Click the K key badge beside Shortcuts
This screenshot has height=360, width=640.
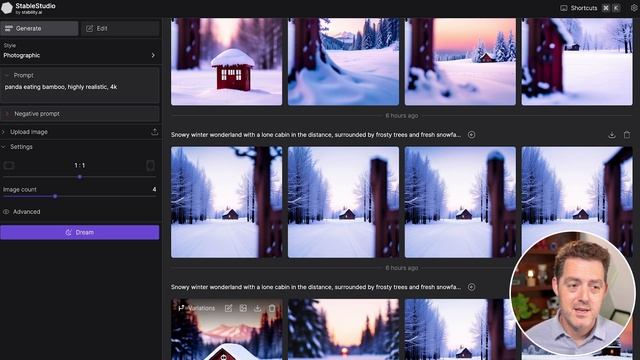[616, 8]
